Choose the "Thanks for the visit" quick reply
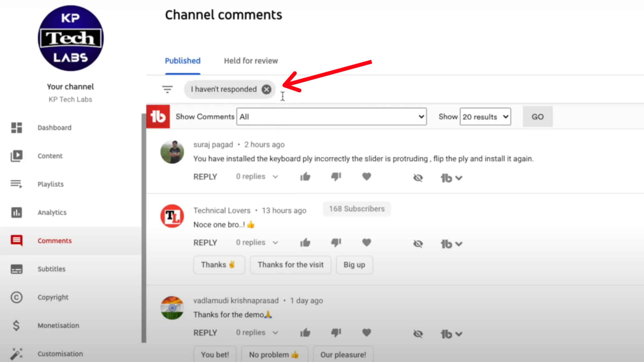 [290, 265]
